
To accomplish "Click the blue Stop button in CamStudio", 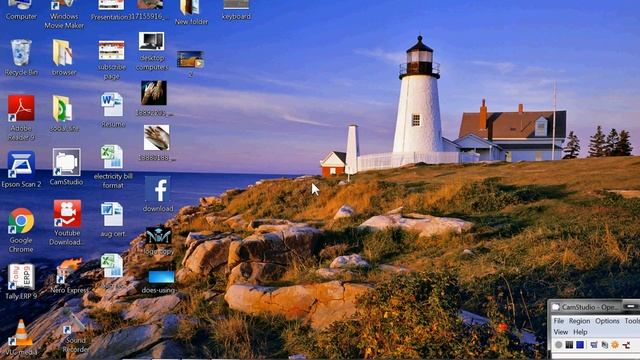I will click(x=580, y=345).
